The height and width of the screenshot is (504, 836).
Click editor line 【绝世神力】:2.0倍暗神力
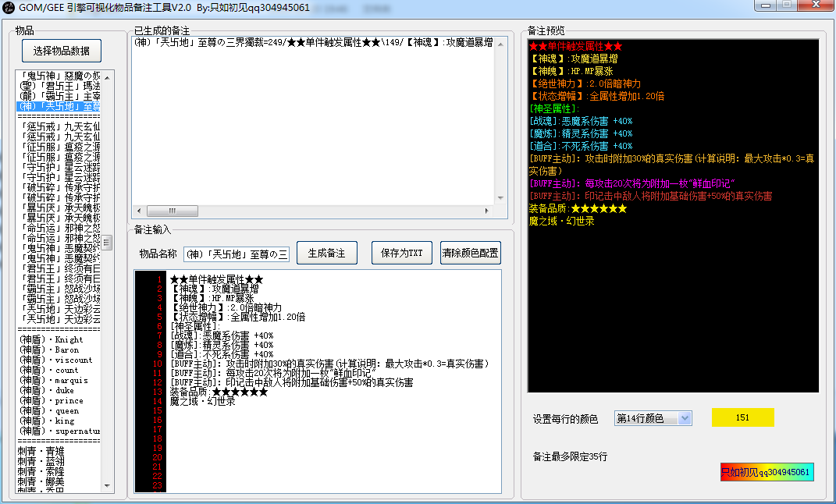click(226, 307)
